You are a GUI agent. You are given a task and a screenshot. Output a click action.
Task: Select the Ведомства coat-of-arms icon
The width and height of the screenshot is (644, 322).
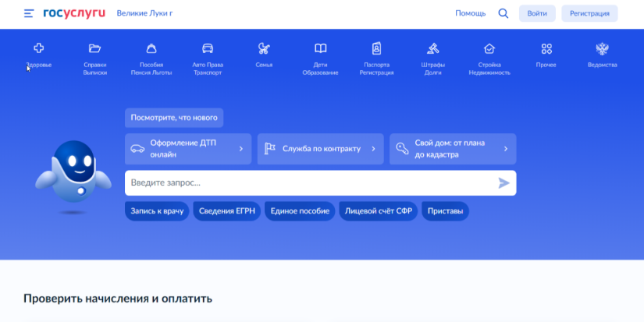click(602, 49)
